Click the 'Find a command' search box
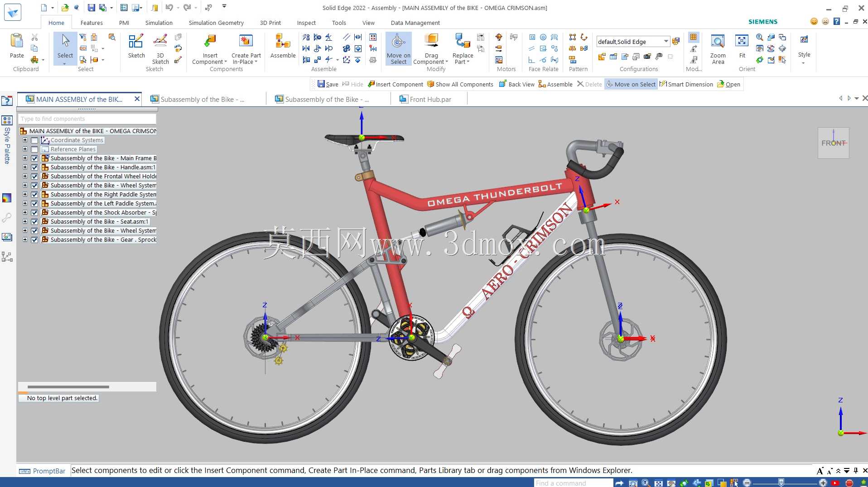868x487 pixels. (x=573, y=483)
